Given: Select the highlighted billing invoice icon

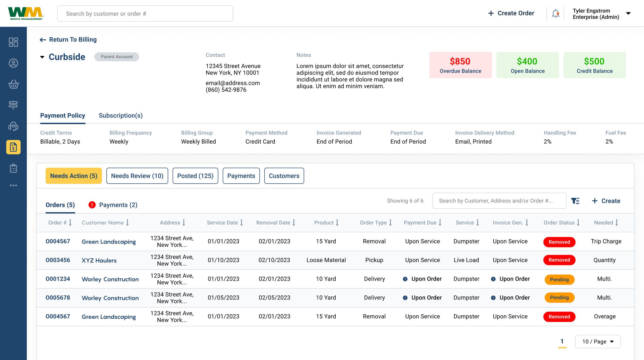Looking at the screenshot, I should point(13,147).
